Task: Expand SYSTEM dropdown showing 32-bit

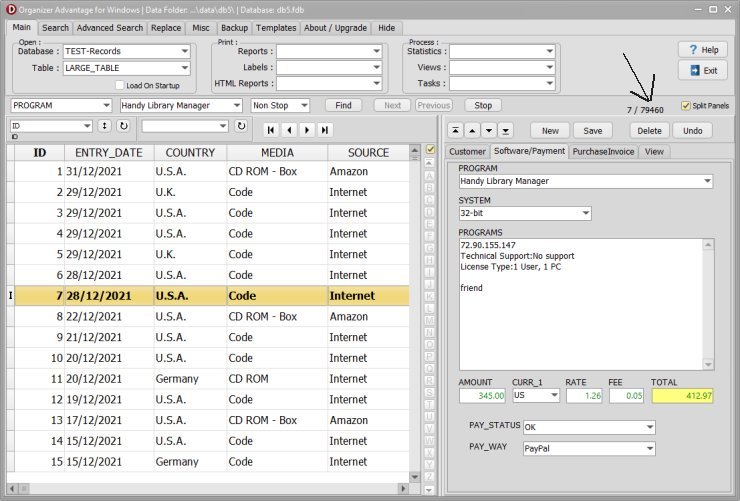Action: tap(585, 213)
